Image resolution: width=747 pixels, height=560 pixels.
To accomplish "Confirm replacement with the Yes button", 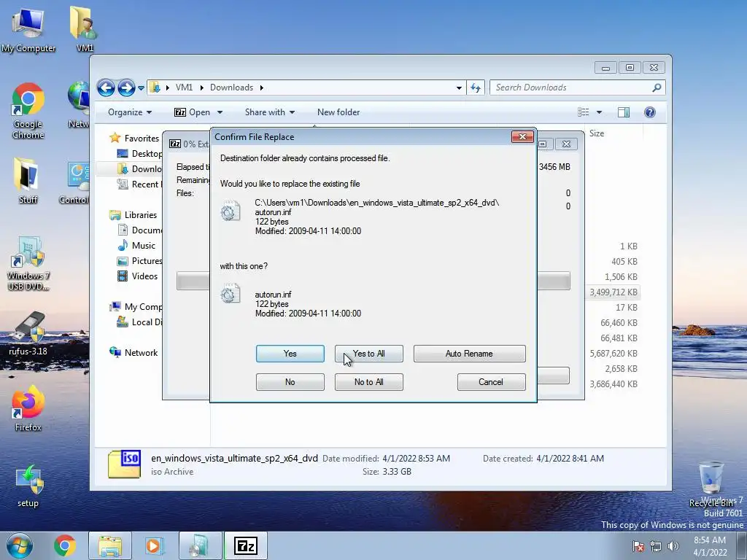I will pyautogui.click(x=290, y=354).
